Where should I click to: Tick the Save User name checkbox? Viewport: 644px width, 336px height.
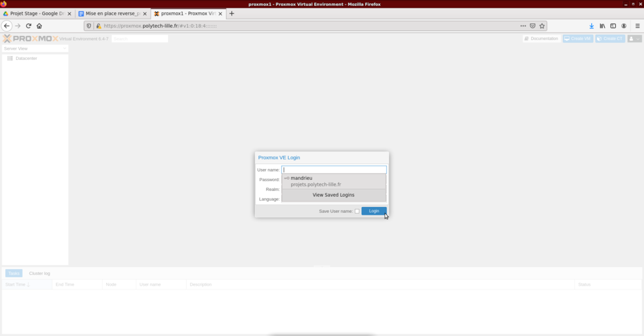tap(357, 211)
